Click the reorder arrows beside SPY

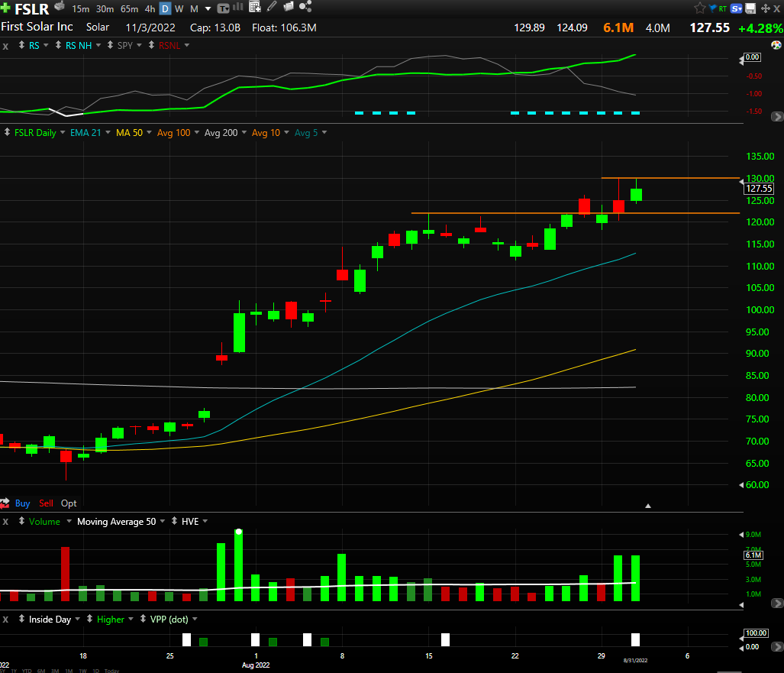110,45
